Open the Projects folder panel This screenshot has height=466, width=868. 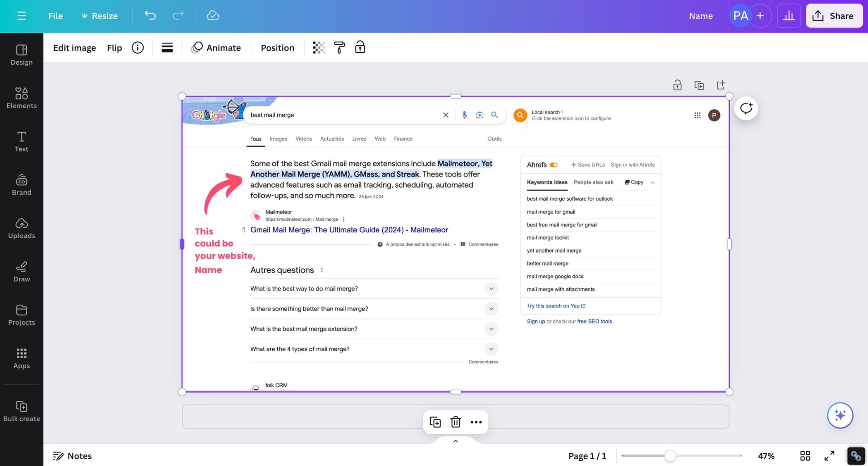(21, 315)
